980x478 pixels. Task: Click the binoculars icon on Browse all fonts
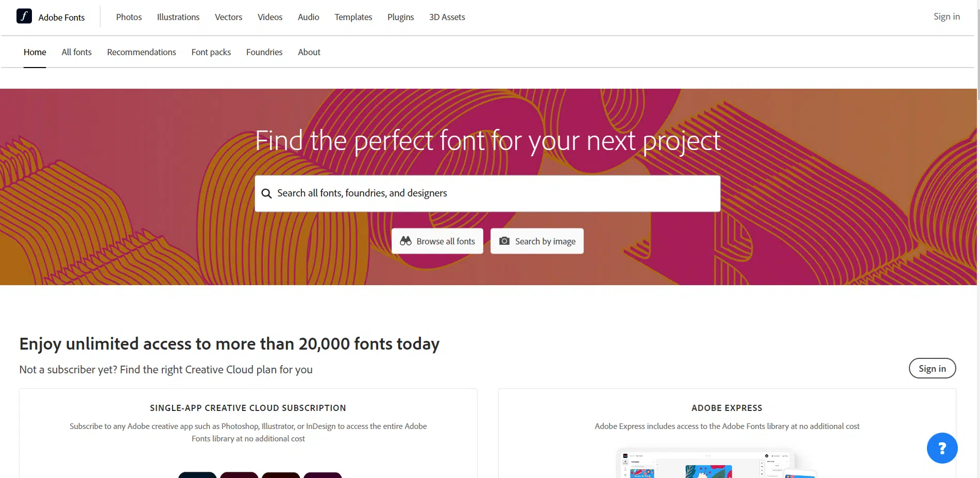tap(405, 241)
